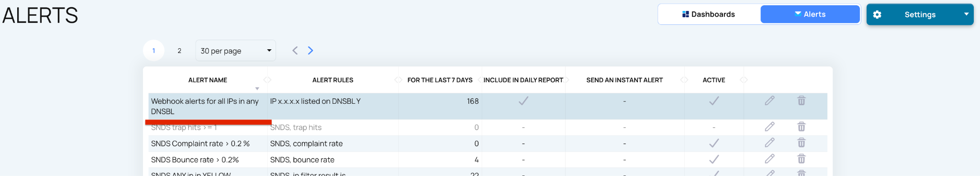Switch to the Alerts tab
This screenshot has height=176, width=980.
click(x=810, y=14)
